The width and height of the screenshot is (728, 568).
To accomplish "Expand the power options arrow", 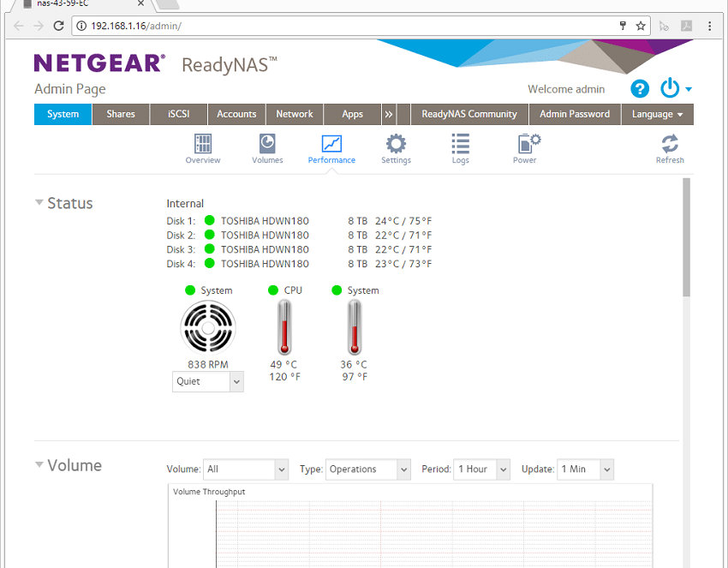I will point(689,89).
